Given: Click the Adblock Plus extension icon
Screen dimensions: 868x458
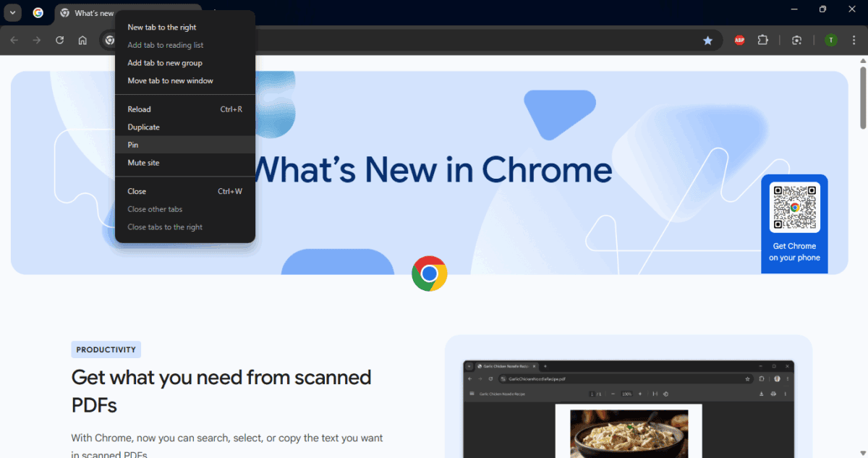Looking at the screenshot, I should click(739, 40).
